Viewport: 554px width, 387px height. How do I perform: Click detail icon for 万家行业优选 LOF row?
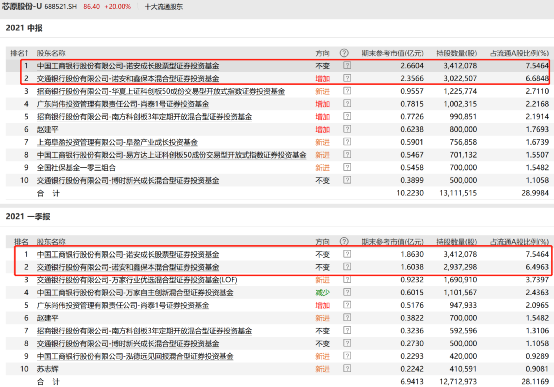(347, 280)
